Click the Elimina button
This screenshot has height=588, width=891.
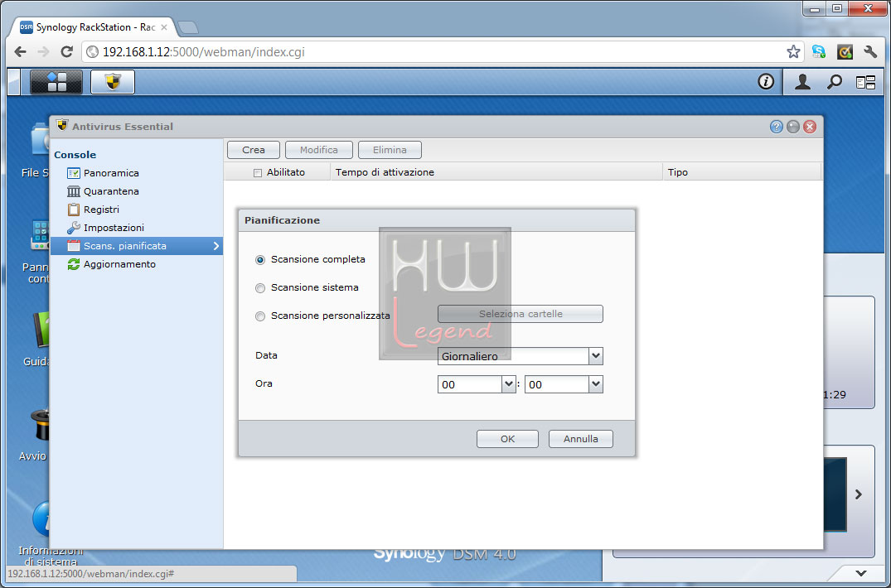tap(390, 150)
